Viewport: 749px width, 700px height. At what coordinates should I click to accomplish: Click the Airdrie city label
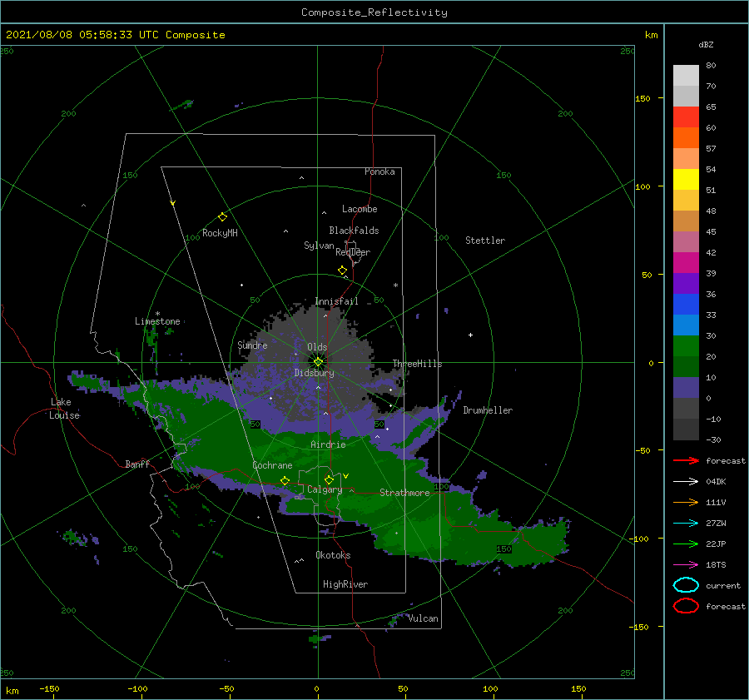coord(328,444)
